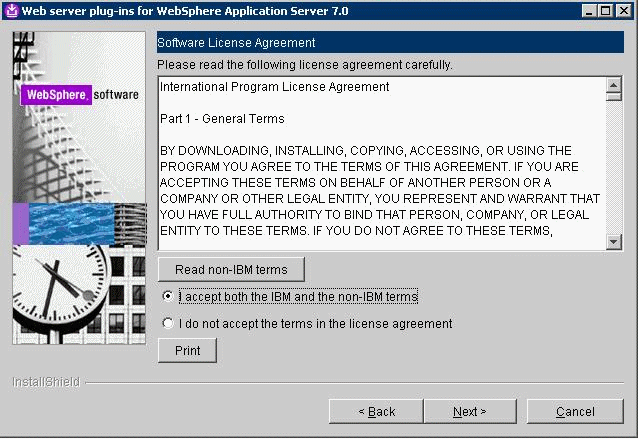This screenshot has height=439, width=638.
Task: Open the Read non-IBM terms dialog
Action: point(231,269)
